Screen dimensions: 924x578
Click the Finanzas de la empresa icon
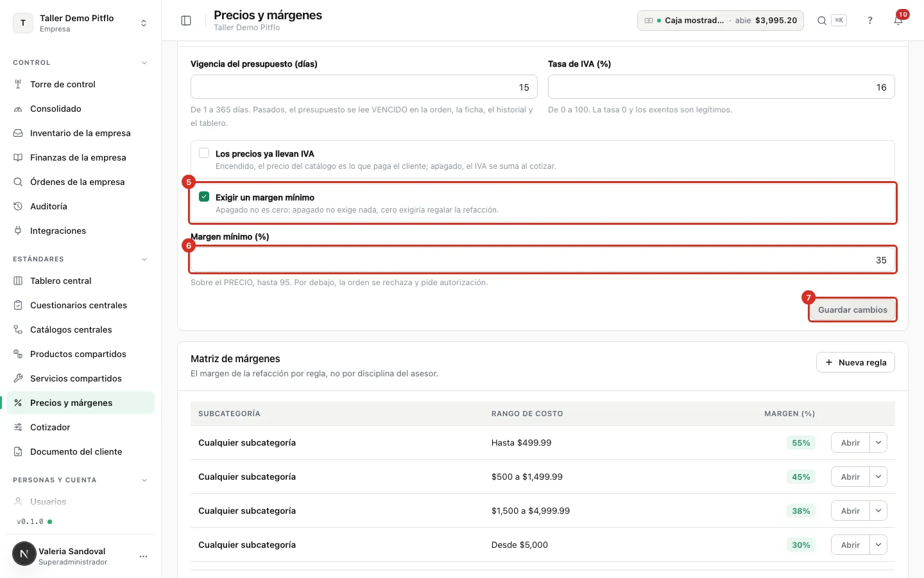click(x=18, y=157)
